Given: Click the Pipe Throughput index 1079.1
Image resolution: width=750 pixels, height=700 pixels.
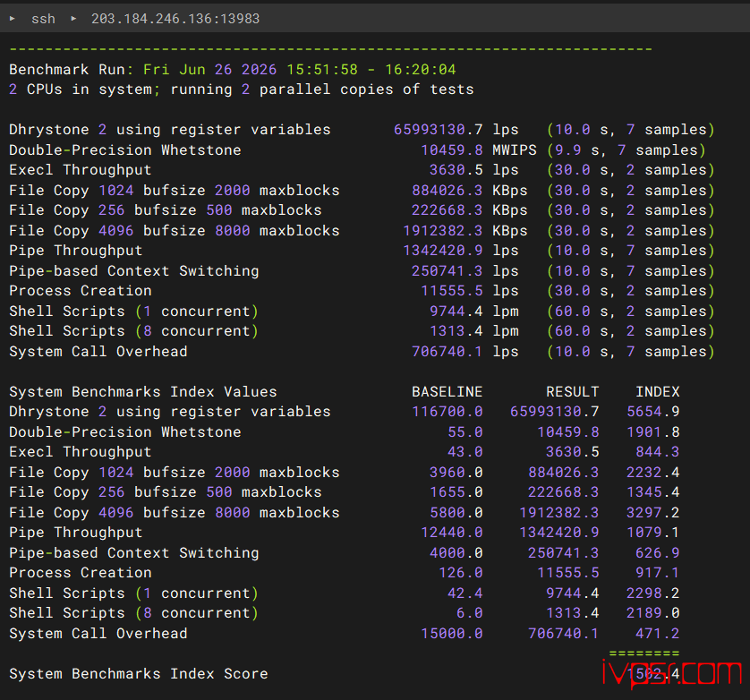Looking at the screenshot, I should 653,533.
